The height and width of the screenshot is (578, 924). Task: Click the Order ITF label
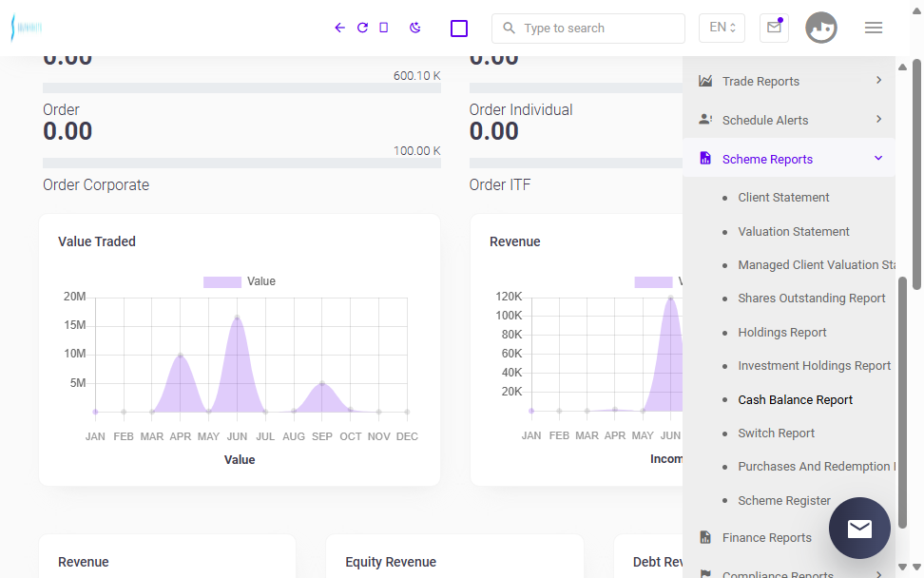[x=500, y=185]
